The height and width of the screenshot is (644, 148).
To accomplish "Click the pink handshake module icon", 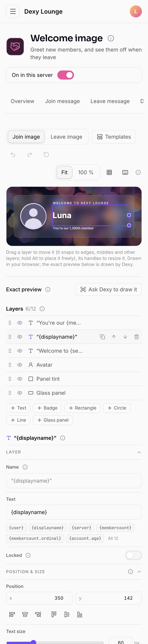I will point(15,46).
